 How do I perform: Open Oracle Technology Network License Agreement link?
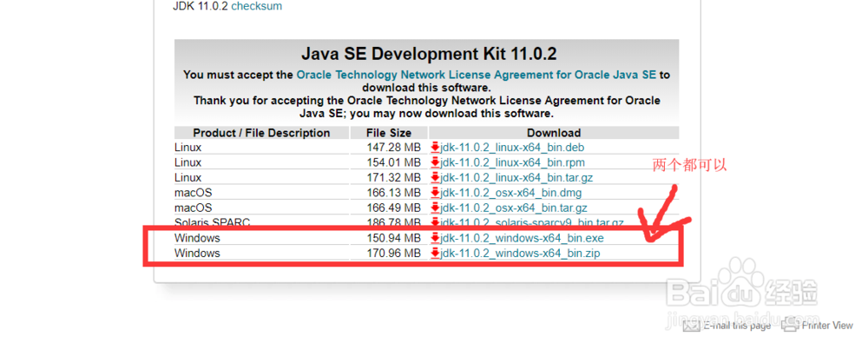(476, 75)
